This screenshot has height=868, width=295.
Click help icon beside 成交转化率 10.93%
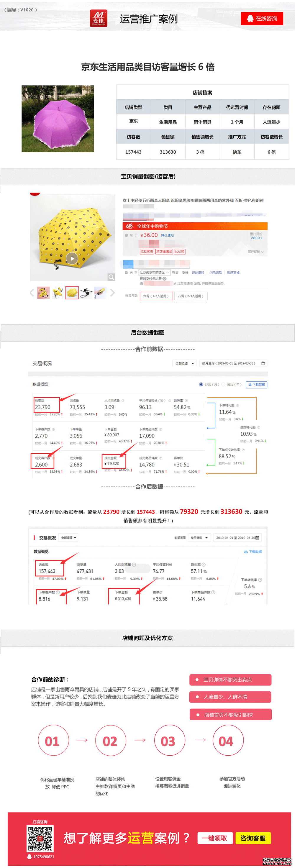[259, 427]
